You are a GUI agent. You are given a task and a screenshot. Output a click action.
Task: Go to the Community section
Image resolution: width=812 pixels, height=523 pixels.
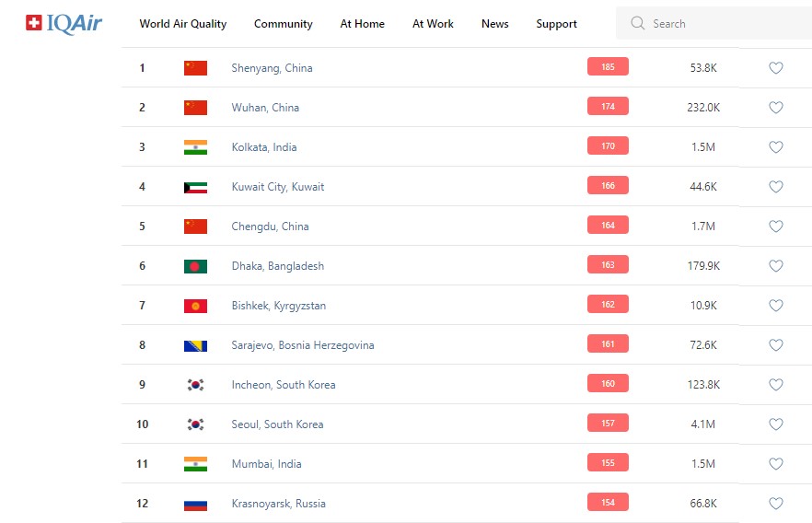[x=283, y=24]
